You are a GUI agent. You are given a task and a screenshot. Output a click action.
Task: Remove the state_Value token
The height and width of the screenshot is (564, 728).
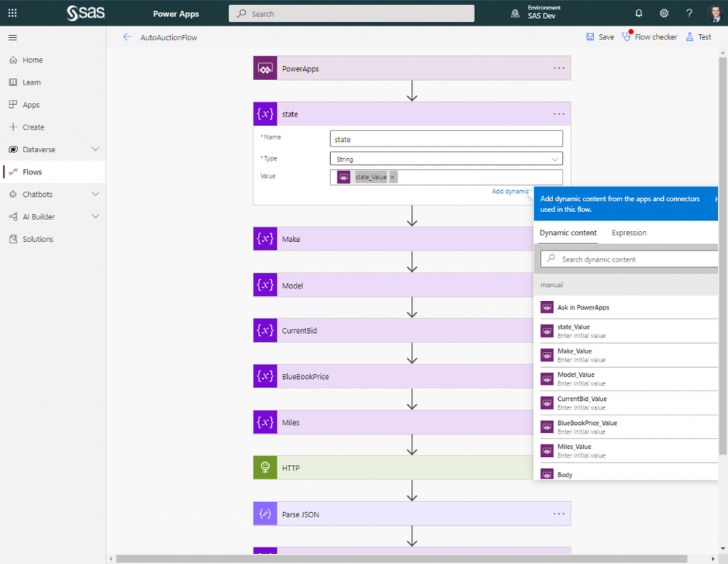392,177
